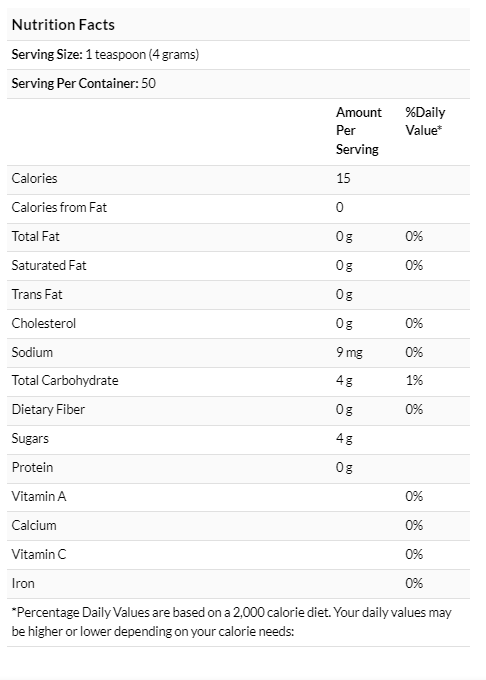
Task: Select the Serving Size row text
Action: 105,55
